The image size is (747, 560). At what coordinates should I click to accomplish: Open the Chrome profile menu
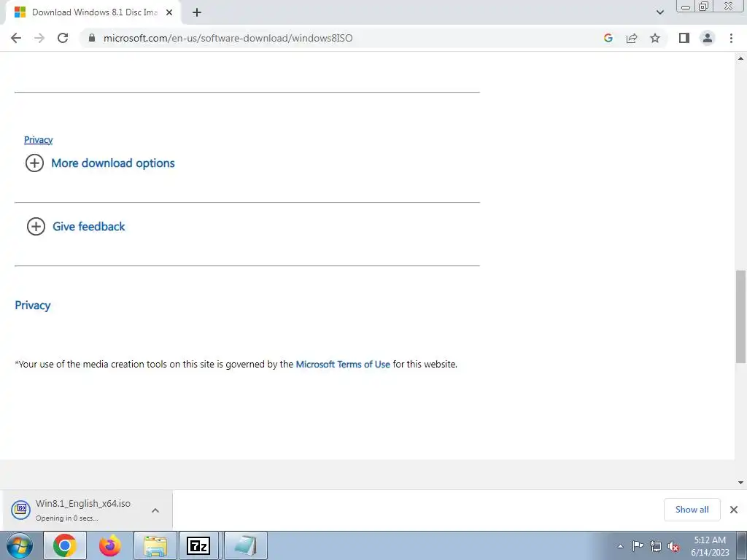click(708, 38)
